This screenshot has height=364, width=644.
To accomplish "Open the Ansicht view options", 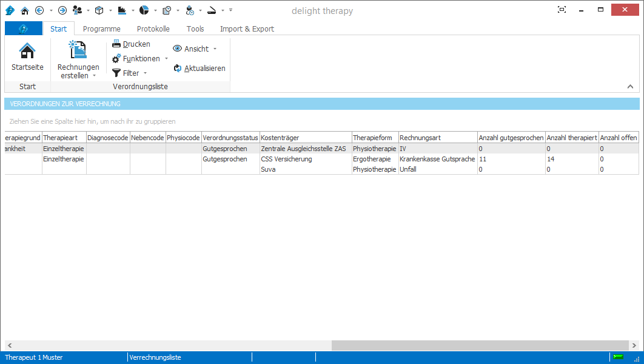I will click(x=195, y=49).
